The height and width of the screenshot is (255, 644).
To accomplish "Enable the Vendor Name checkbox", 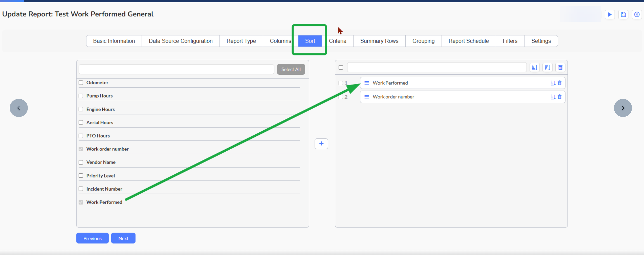I will tap(81, 162).
